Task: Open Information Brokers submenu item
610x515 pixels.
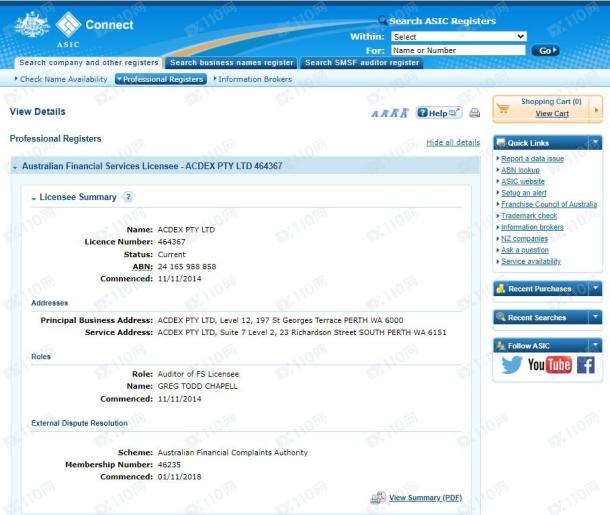Action: 253,79
